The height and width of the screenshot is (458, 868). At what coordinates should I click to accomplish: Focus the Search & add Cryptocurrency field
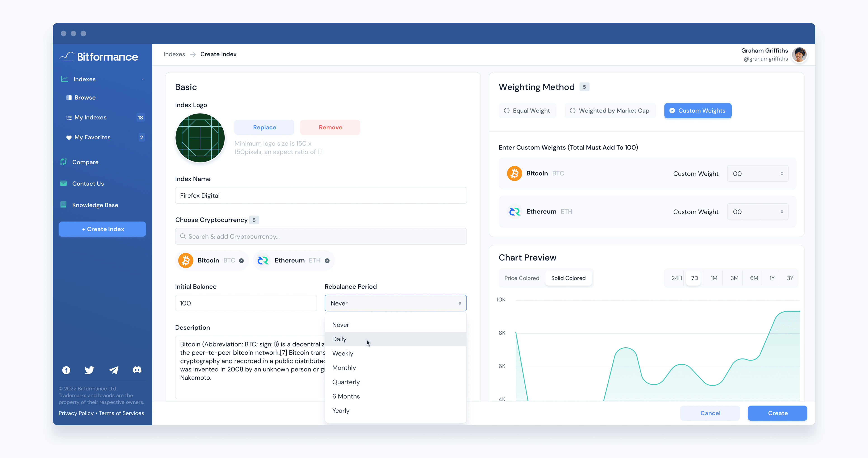click(321, 236)
